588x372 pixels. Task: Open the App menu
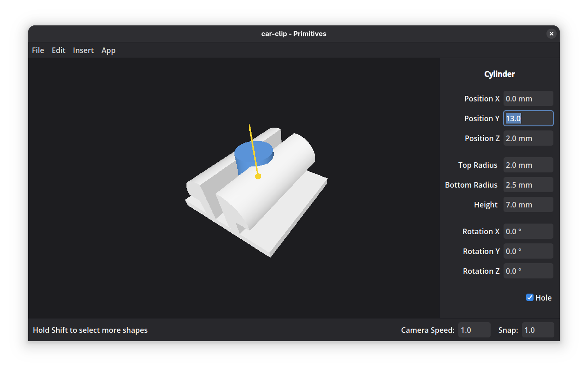(x=108, y=50)
